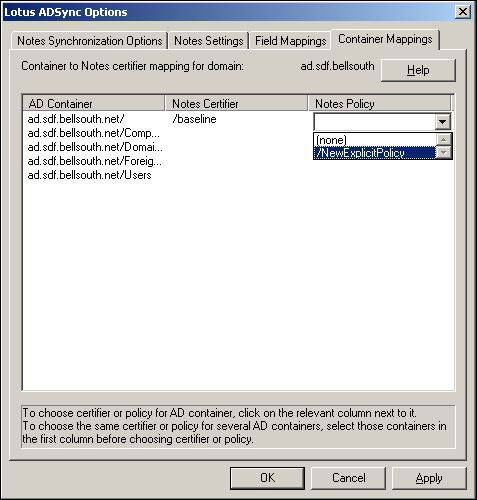Click the Notes Certifier column header

pyautogui.click(x=236, y=104)
